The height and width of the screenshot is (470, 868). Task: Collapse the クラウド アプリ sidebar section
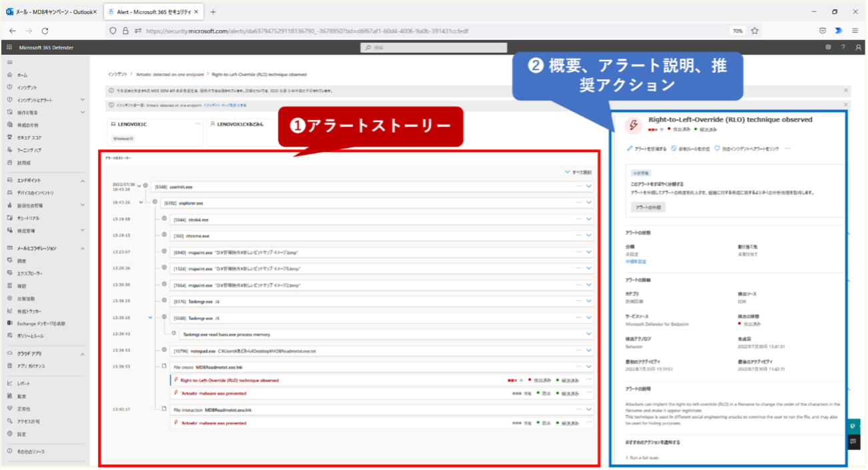82,354
